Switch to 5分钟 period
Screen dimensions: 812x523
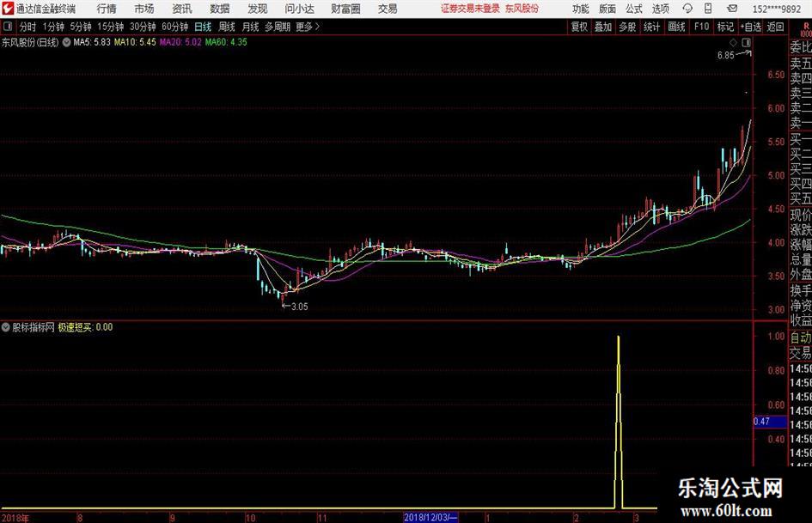[81, 27]
